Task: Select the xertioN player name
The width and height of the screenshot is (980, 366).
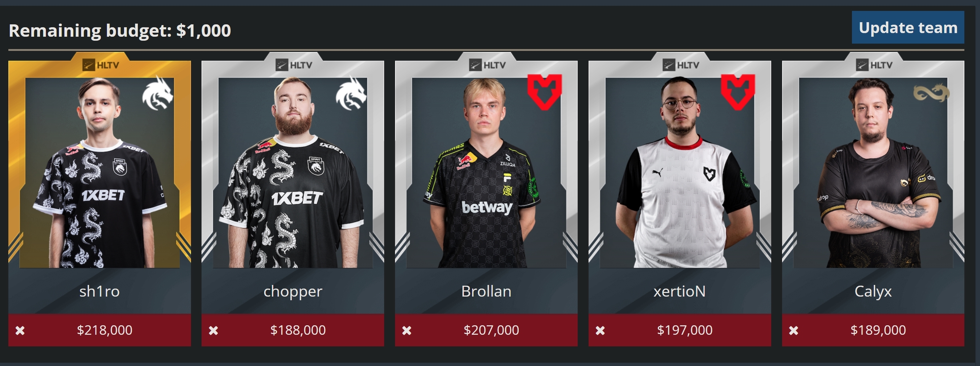Action: [x=680, y=291]
